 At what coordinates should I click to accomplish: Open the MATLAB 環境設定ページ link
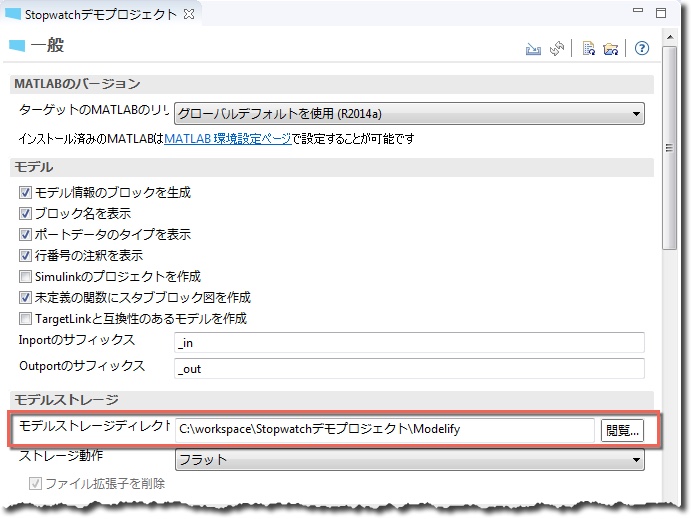pyautogui.click(x=227, y=139)
